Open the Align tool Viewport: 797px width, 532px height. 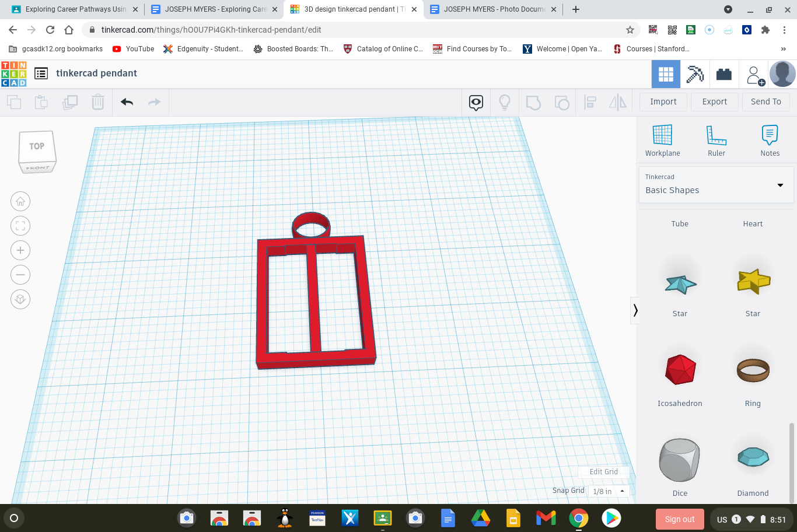[590, 102]
